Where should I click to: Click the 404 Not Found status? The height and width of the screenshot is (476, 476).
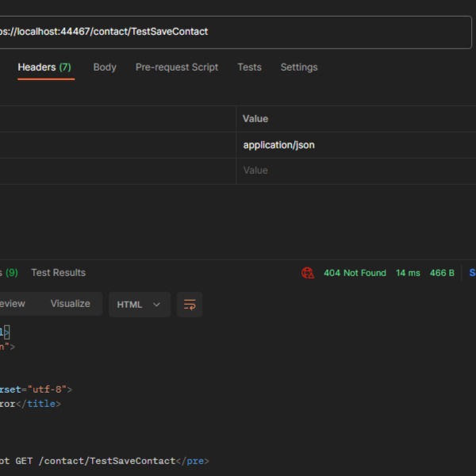355,273
